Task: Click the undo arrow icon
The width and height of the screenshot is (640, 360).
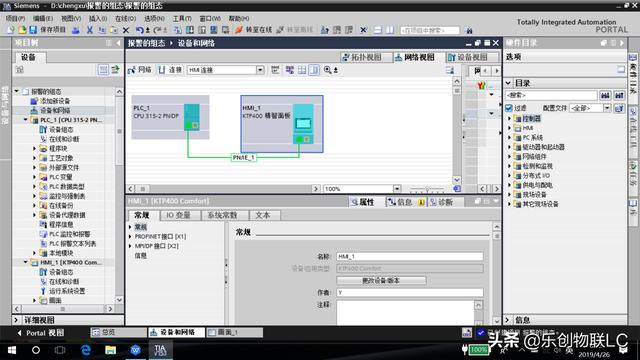Action: click(140, 30)
